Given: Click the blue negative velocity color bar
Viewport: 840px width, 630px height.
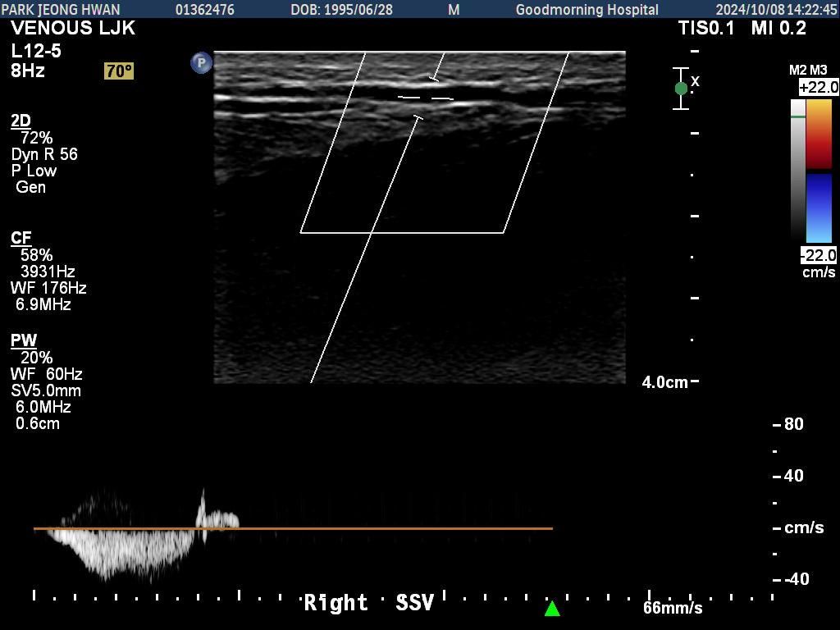Looking at the screenshot, I should pos(819,208).
